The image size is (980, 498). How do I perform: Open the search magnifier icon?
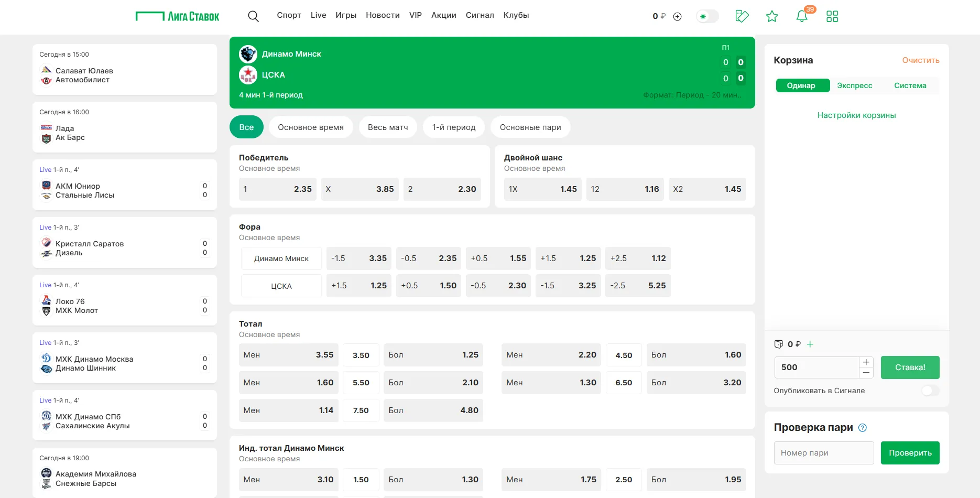pyautogui.click(x=253, y=16)
